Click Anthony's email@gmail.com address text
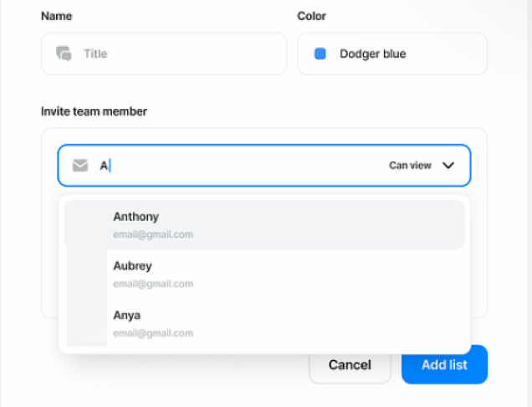 [153, 234]
